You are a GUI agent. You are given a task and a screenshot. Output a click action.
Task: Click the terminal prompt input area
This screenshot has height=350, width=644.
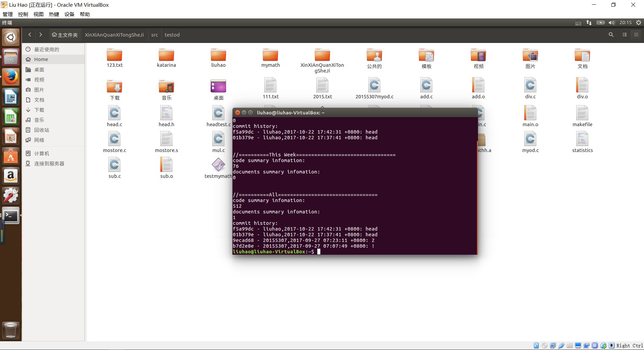tap(319, 251)
